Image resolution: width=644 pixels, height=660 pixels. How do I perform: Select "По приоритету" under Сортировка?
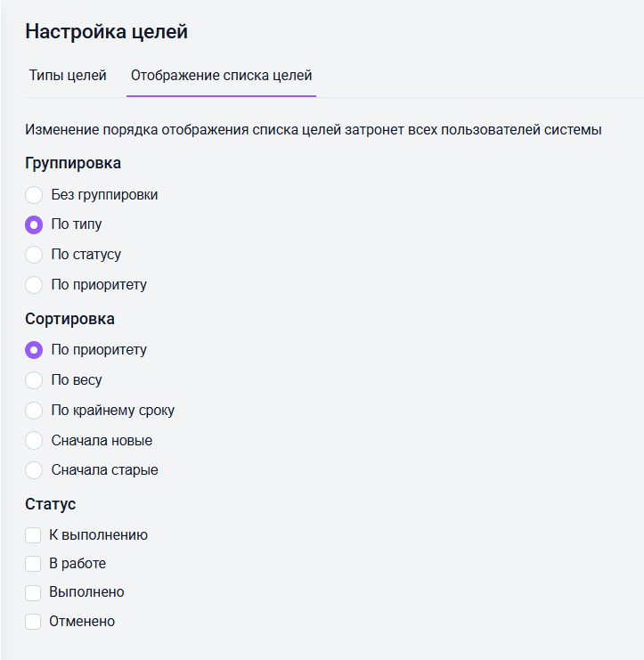pyautogui.click(x=34, y=350)
